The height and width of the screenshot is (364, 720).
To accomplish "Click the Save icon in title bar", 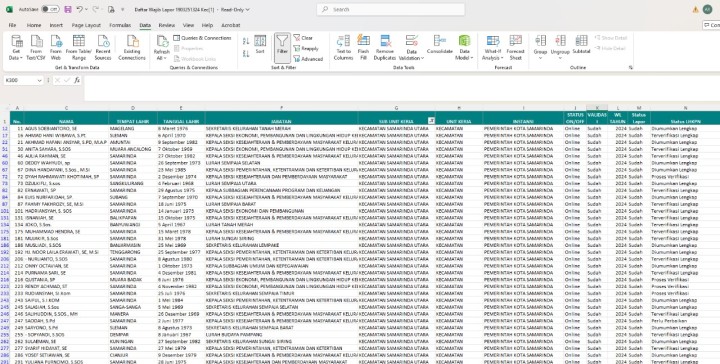I will (x=68, y=9).
